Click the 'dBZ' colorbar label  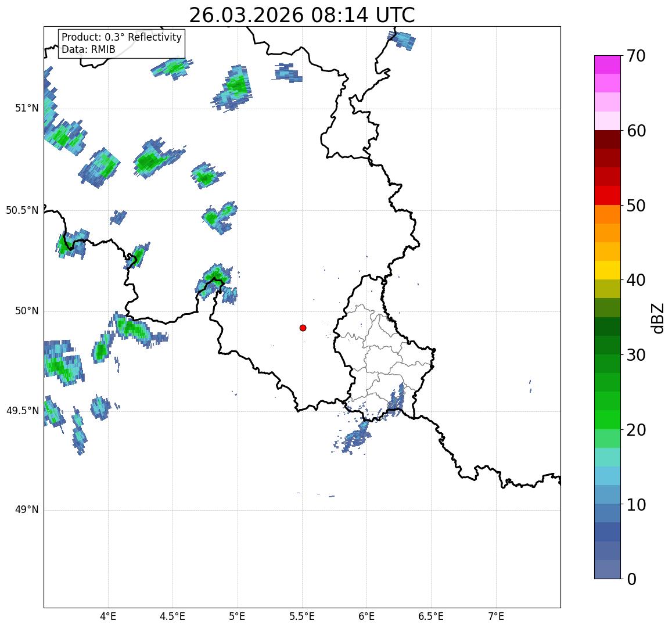pyautogui.click(x=657, y=318)
